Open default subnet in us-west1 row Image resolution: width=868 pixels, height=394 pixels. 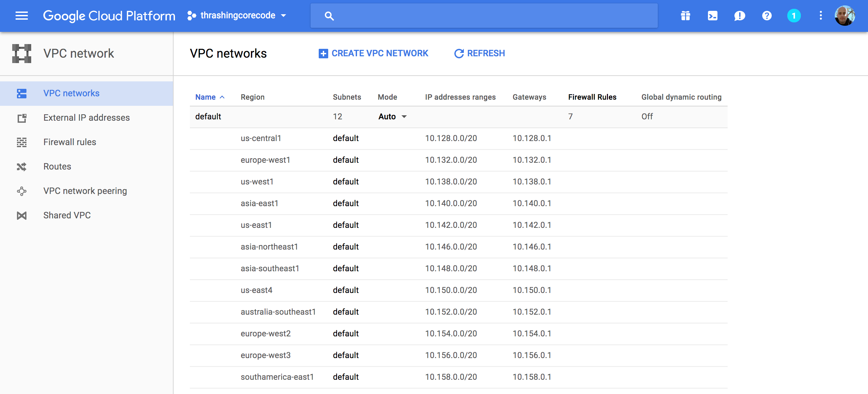coord(346,182)
